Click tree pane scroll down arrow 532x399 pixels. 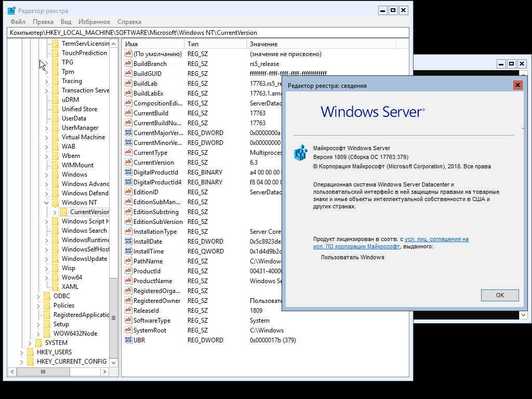(114, 363)
